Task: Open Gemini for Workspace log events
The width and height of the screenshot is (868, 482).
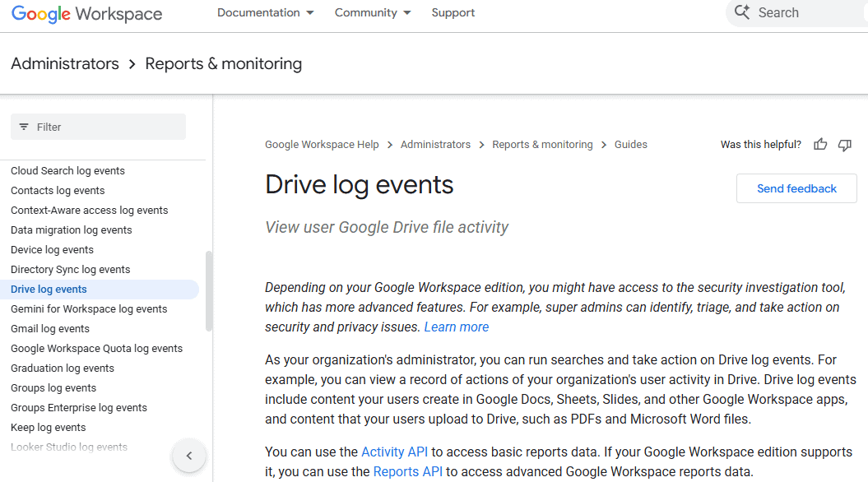Action: (89, 308)
